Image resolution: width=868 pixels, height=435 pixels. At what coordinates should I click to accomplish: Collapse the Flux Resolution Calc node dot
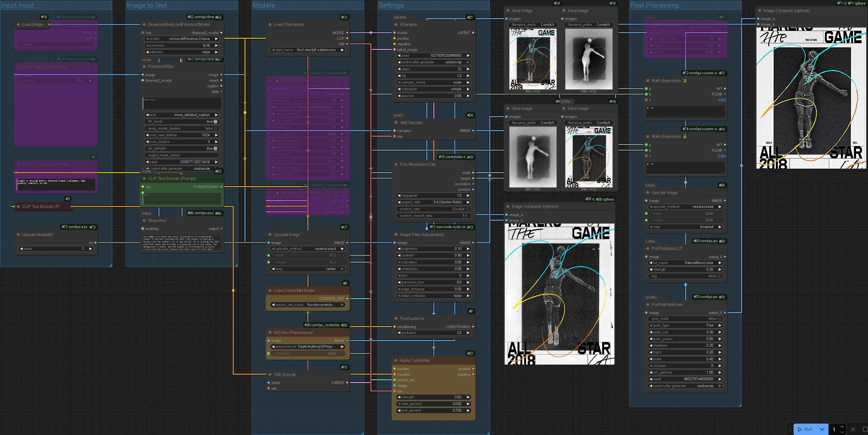(x=396, y=165)
